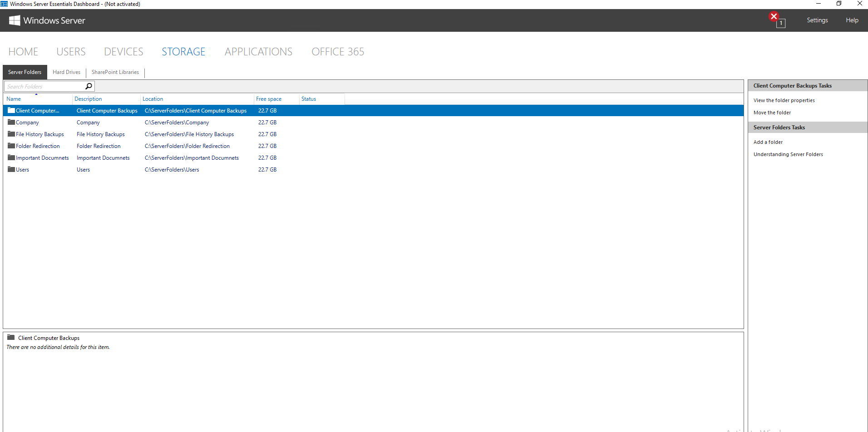
Task: Click the details pane folder icon
Action: [x=11, y=338]
